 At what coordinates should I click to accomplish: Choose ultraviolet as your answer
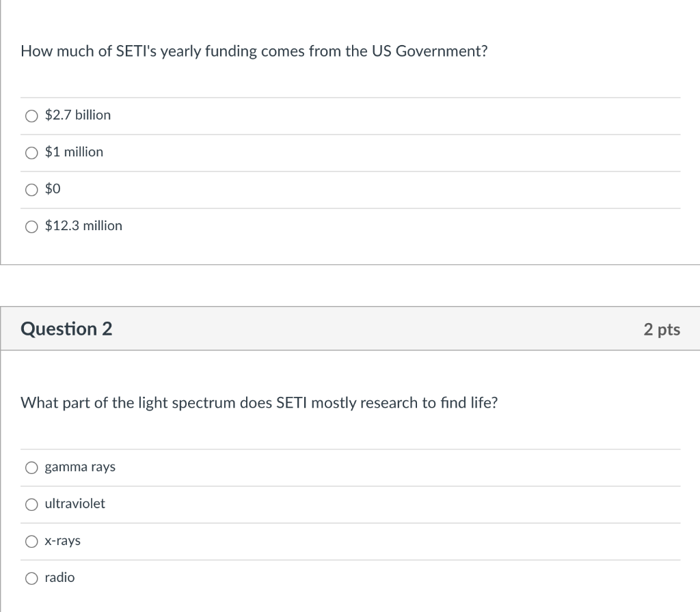[31, 504]
